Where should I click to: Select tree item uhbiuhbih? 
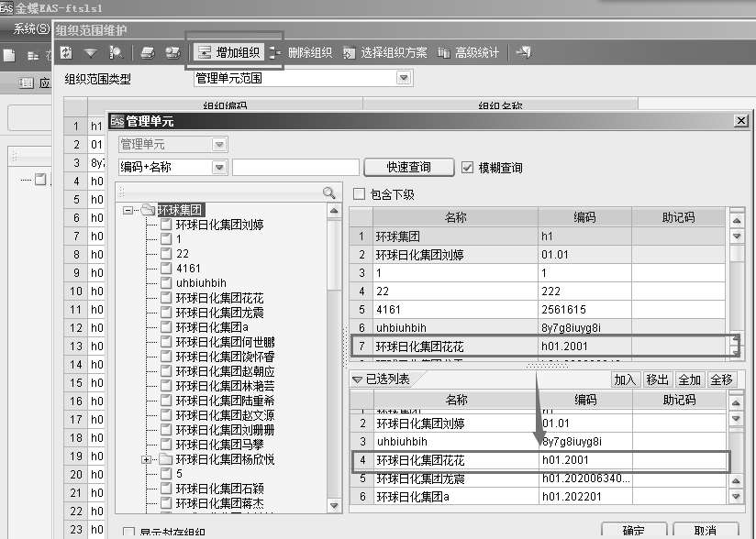click(201, 283)
